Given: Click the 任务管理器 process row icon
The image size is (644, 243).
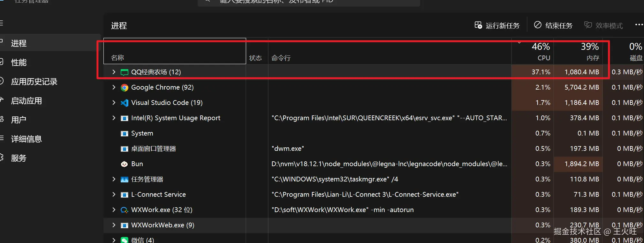Looking at the screenshot, I should pos(125,180).
